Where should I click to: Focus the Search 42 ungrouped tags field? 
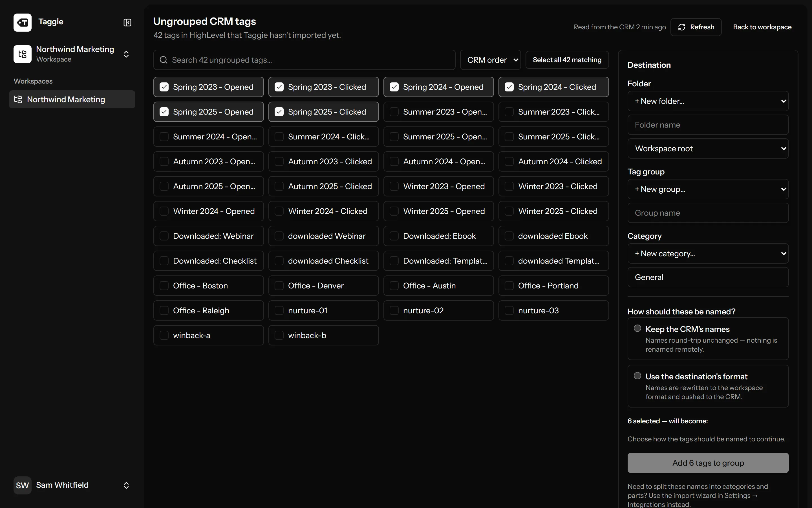coord(304,60)
